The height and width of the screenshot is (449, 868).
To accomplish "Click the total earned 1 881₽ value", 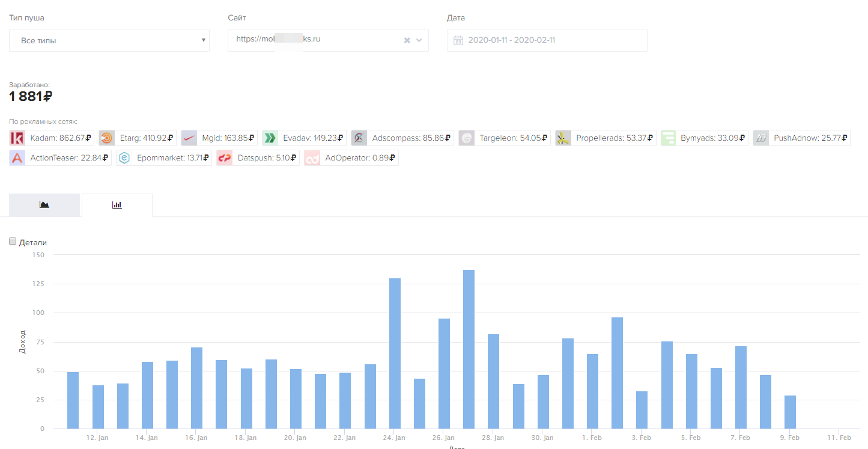I will [x=31, y=96].
